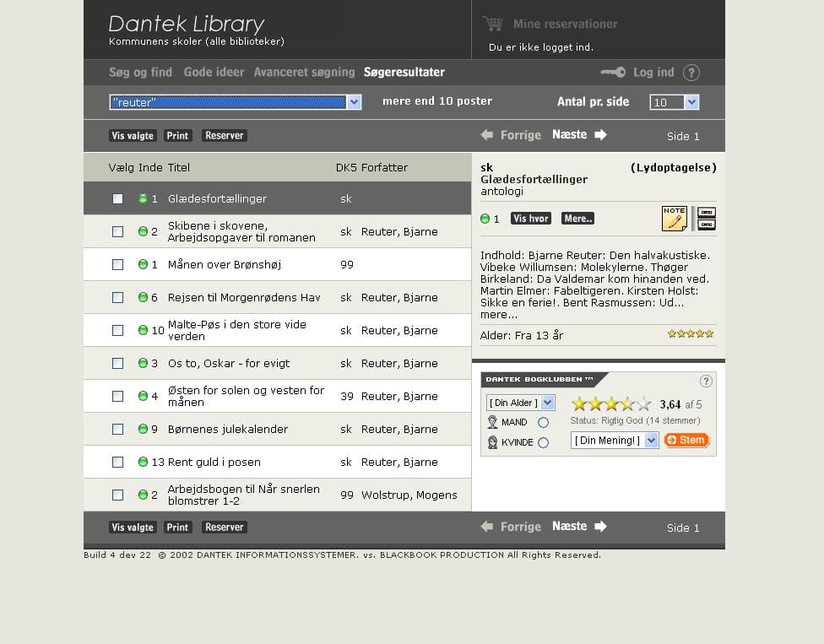Click the key icon beside Log ind
This screenshot has width=824, height=644.
tap(613, 72)
